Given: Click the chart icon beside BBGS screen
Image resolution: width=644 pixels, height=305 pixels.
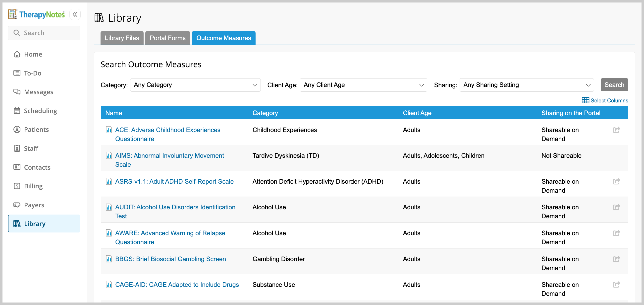Looking at the screenshot, I should coord(109,259).
